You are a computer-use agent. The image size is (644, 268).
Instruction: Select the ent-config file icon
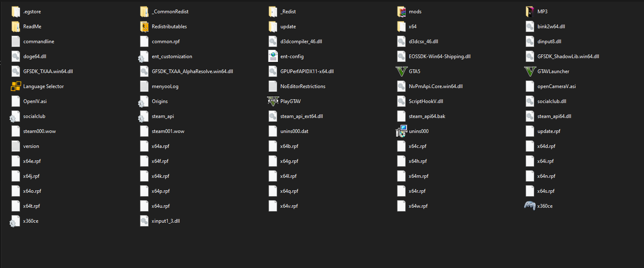(x=272, y=57)
